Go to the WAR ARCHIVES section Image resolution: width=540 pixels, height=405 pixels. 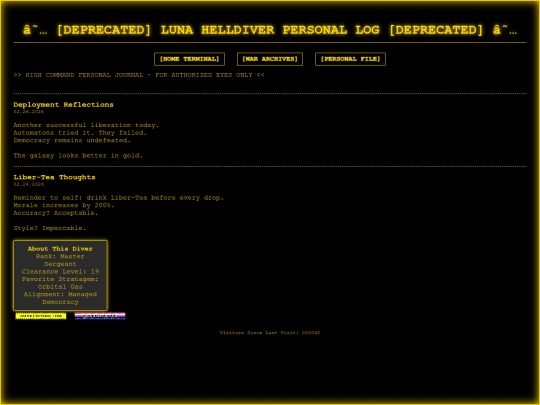point(270,59)
